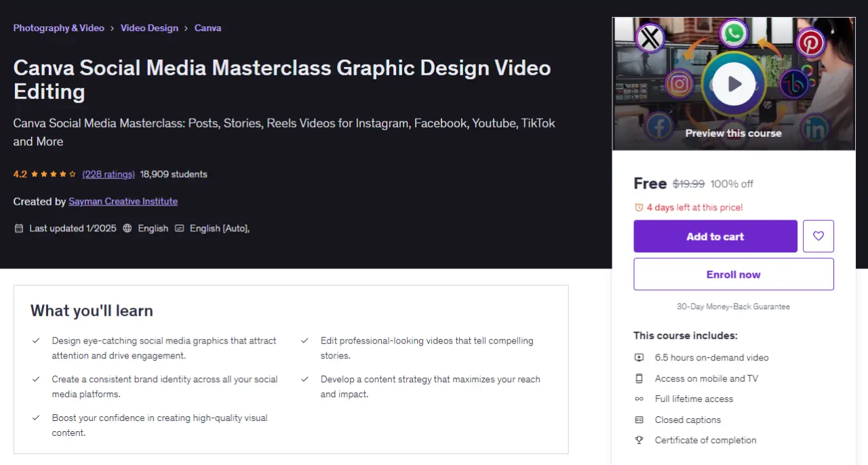Click the alarm clock icon near price deadline
Screen dimensions: 868x465
point(639,207)
